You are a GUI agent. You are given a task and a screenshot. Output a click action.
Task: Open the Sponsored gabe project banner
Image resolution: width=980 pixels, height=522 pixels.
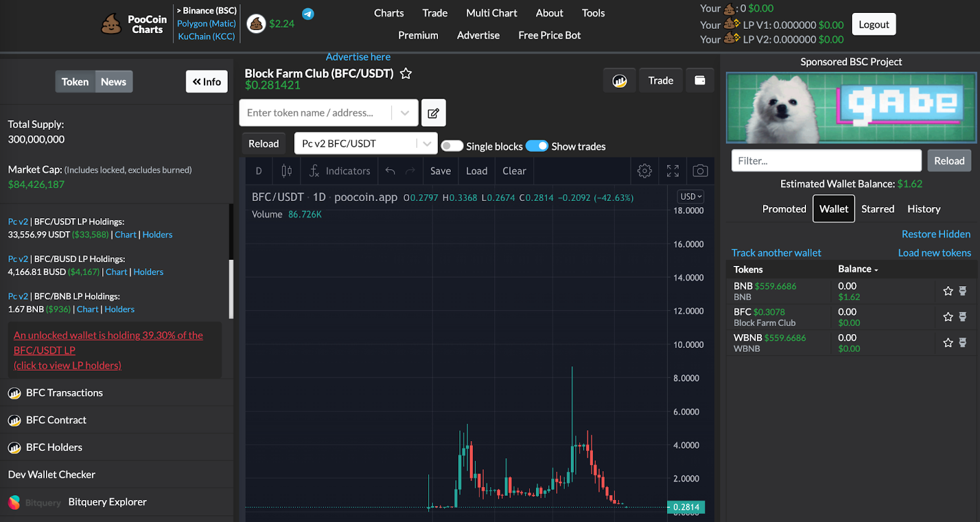coord(851,108)
